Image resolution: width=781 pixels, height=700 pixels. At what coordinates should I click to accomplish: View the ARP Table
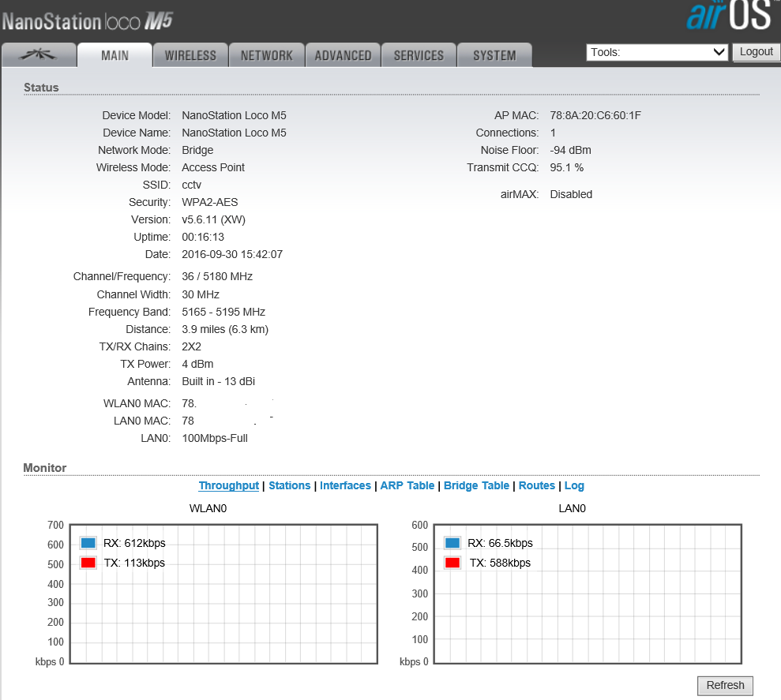pyautogui.click(x=407, y=485)
